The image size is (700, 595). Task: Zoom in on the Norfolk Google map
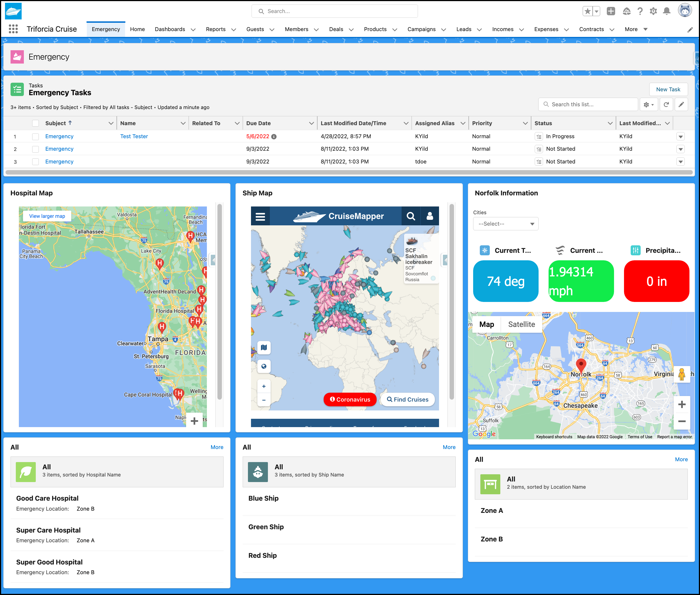(681, 404)
